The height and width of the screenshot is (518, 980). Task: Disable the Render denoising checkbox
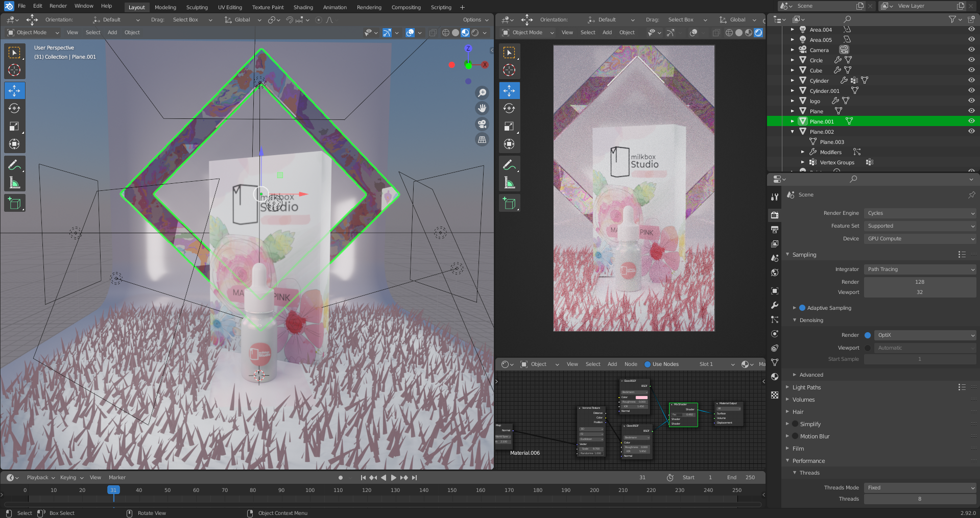pos(867,335)
